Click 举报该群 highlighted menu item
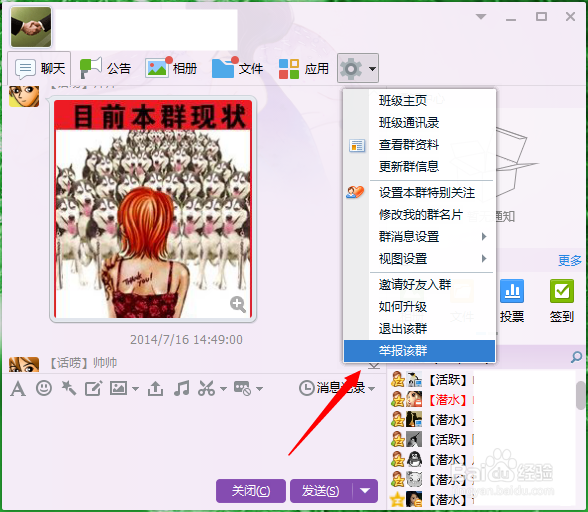 tap(419, 351)
